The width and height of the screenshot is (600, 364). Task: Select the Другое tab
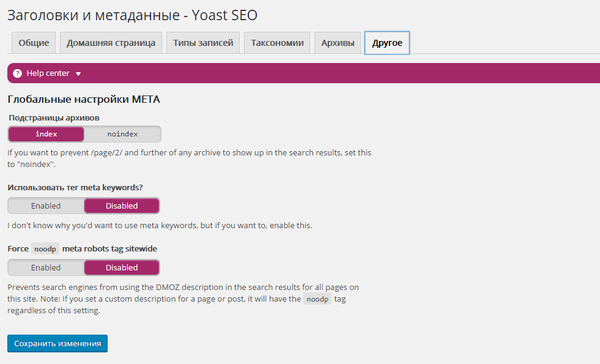[x=387, y=43]
